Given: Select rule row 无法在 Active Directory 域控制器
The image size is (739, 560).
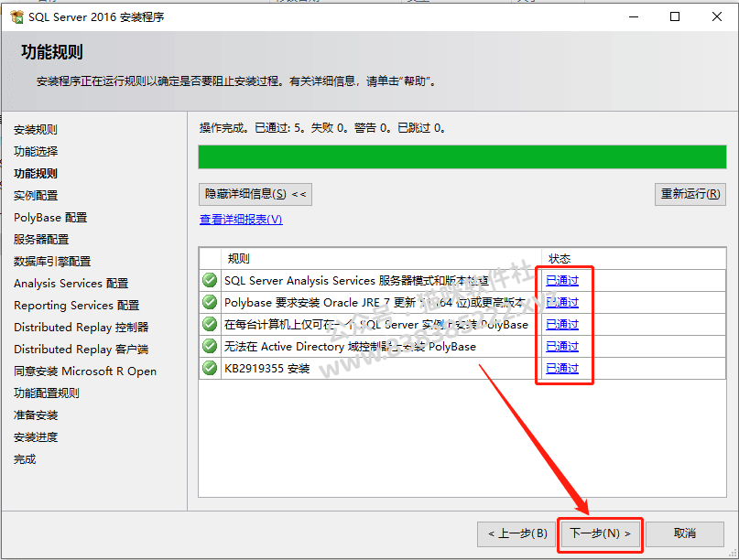Looking at the screenshot, I should click(x=462, y=346).
